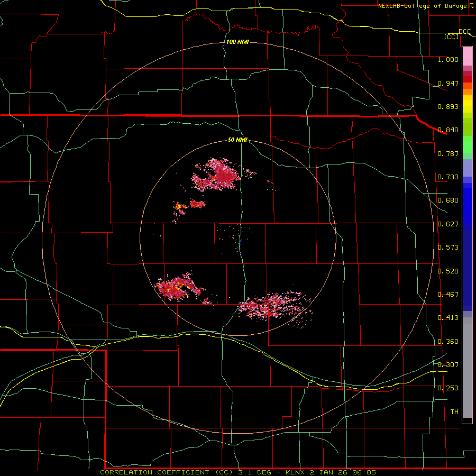Select the 0.947 value on the color scale
The image size is (476, 476).
[448, 83]
